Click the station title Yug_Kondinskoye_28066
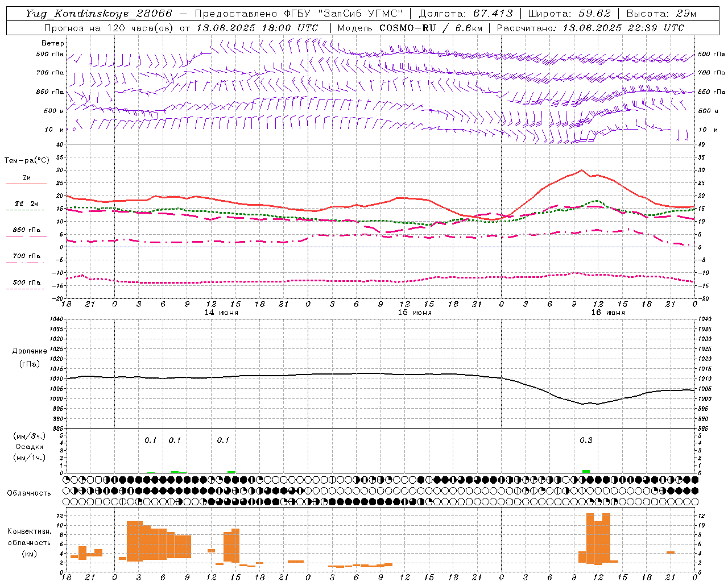 [x=99, y=14]
